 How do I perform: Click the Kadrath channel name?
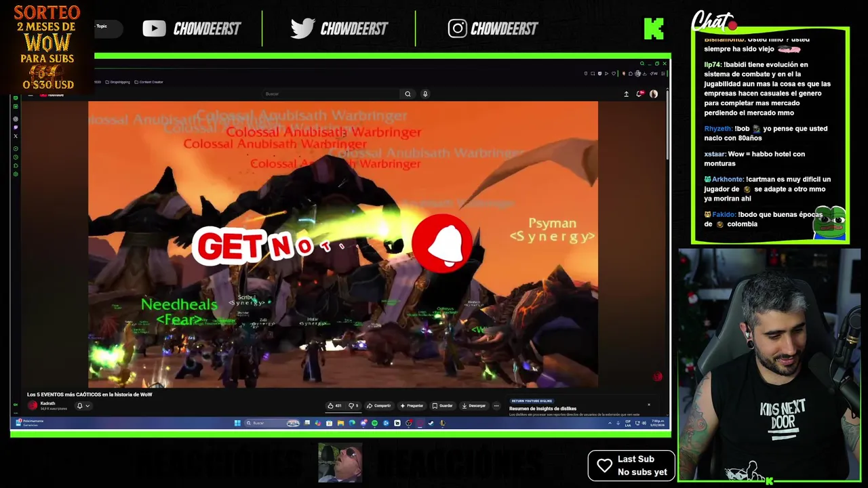47,403
